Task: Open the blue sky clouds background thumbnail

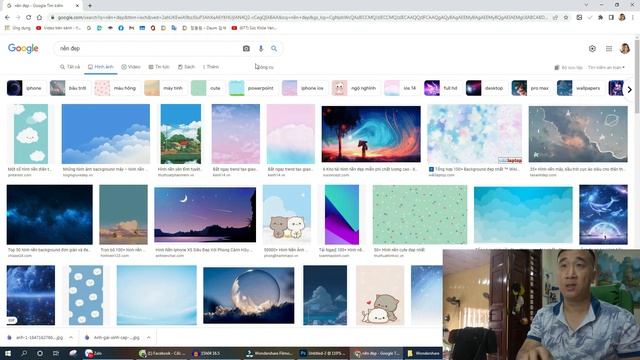Action: coord(106,134)
